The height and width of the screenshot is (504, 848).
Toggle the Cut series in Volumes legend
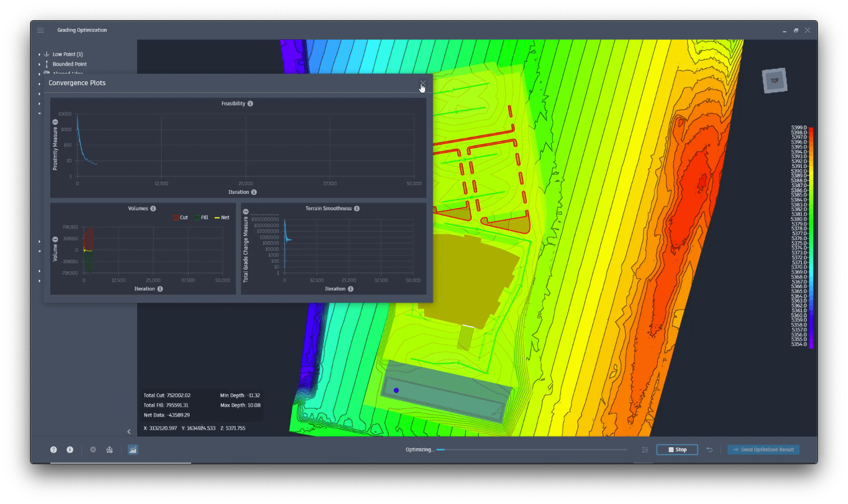180,218
